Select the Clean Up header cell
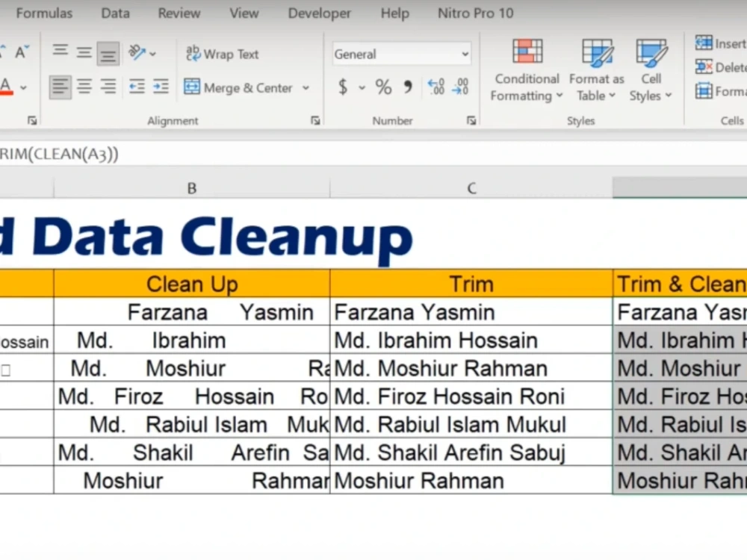The width and height of the screenshot is (747, 560). click(191, 284)
